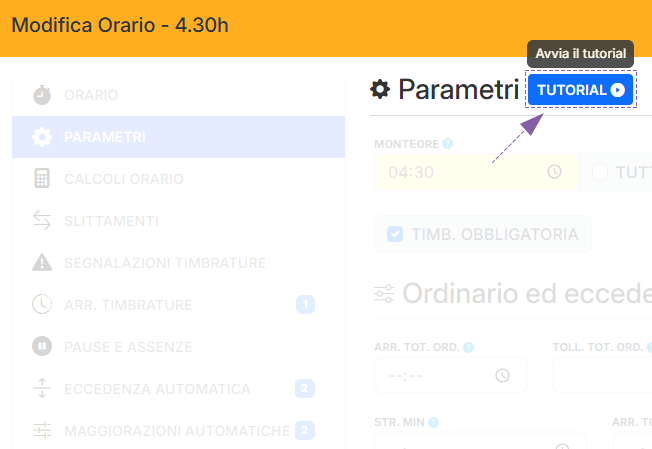
Task: Click the Arr. Tot. Ord. help icon
Action: [x=469, y=348]
